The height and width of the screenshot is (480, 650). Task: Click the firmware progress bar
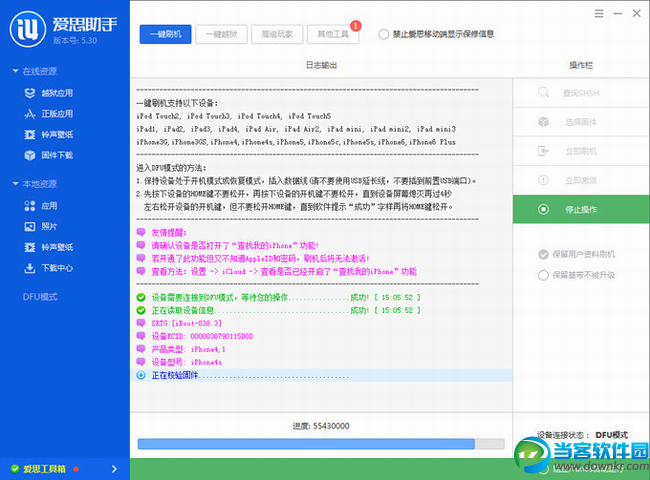(x=321, y=444)
